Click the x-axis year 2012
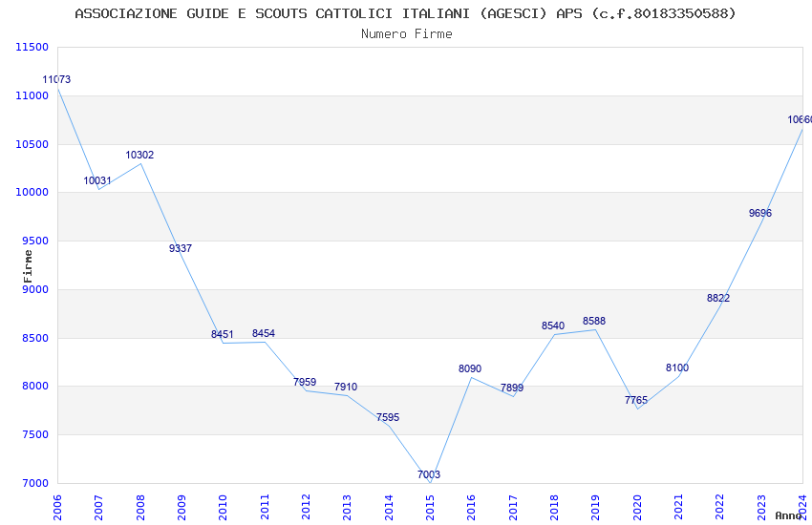This screenshot has height=525, width=812. pyautogui.click(x=306, y=508)
